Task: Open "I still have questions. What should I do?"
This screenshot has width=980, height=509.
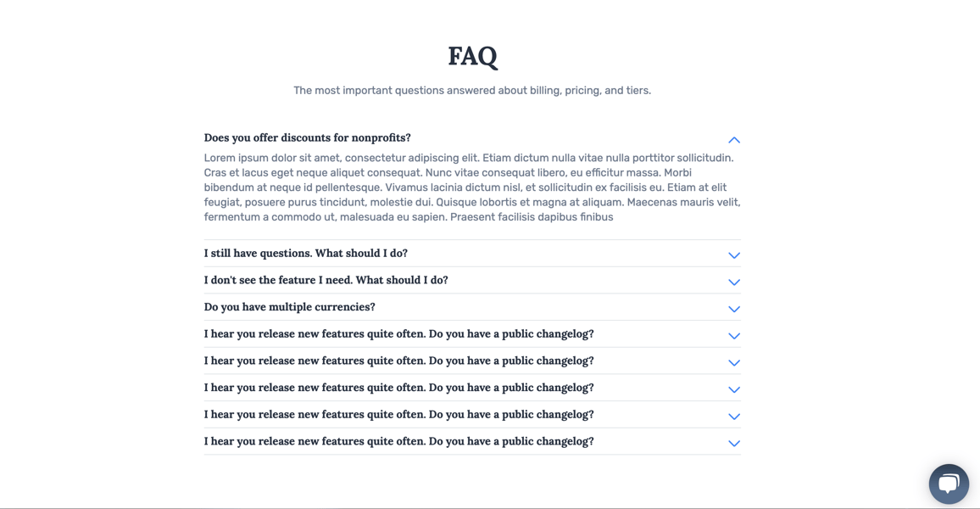Action: tap(306, 254)
